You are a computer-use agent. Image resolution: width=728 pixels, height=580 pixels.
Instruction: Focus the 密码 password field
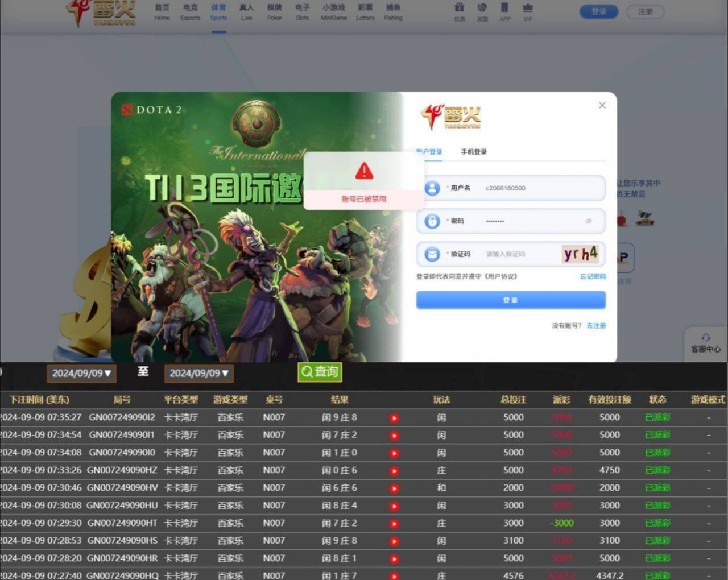pos(511,221)
